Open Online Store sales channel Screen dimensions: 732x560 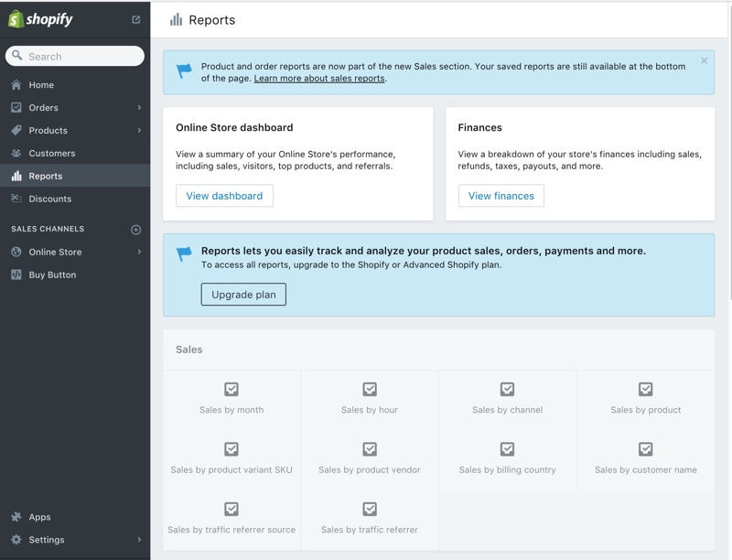coord(75,252)
